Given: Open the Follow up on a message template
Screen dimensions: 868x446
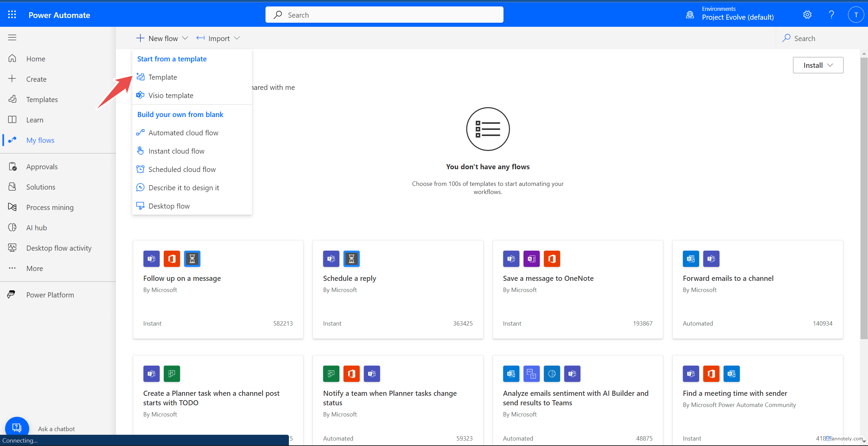Looking at the screenshot, I should click(218, 289).
